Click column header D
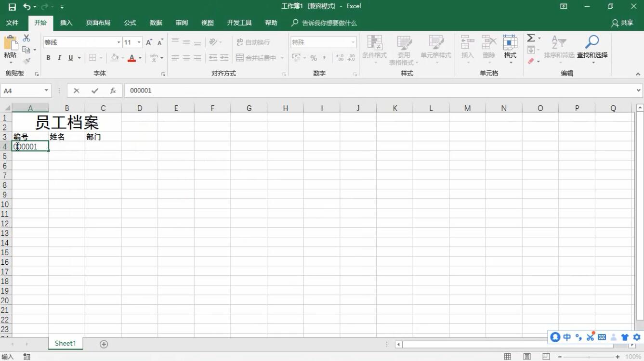Viewport: 644px width, 361px height. coord(140,108)
